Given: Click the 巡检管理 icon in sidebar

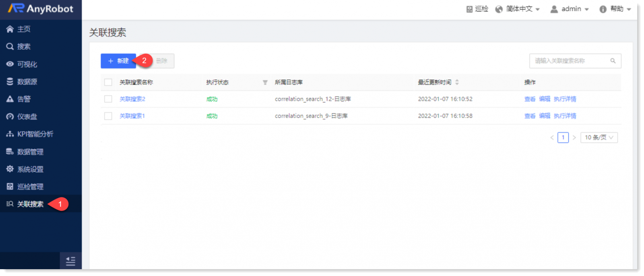Looking at the screenshot, I should click(x=10, y=187).
